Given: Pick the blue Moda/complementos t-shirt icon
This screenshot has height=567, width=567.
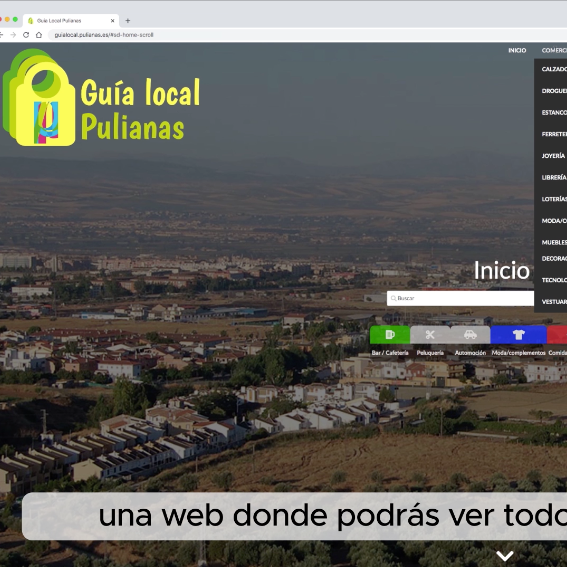Looking at the screenshot, I should [x=518, y=334].
